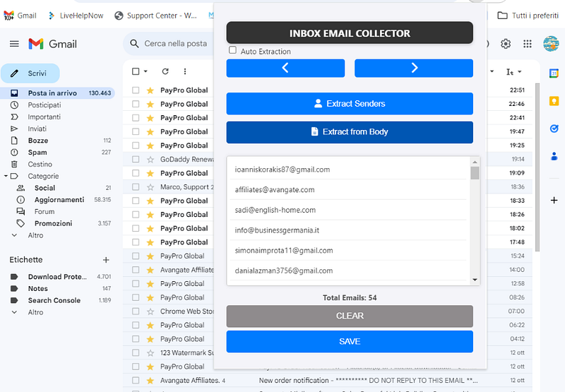The image size is (565, 392).
Task: Click the Gmail logo
Action: coord(52,44)
